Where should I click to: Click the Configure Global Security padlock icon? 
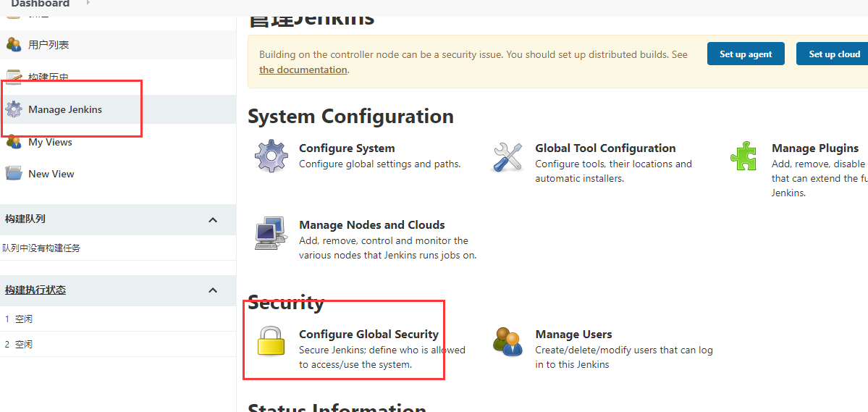coord(271,340)
